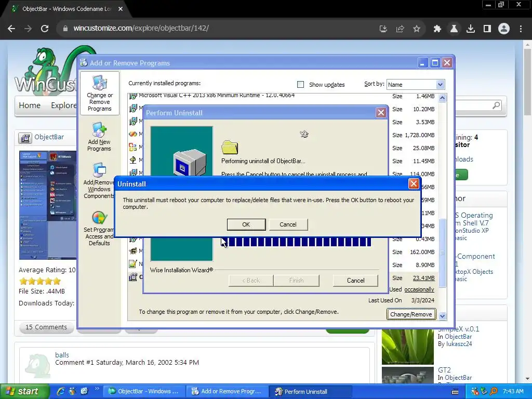Click the 1,728.00MB program's icon in the list
Screen dimensions: 532x399
coord(133,135)
